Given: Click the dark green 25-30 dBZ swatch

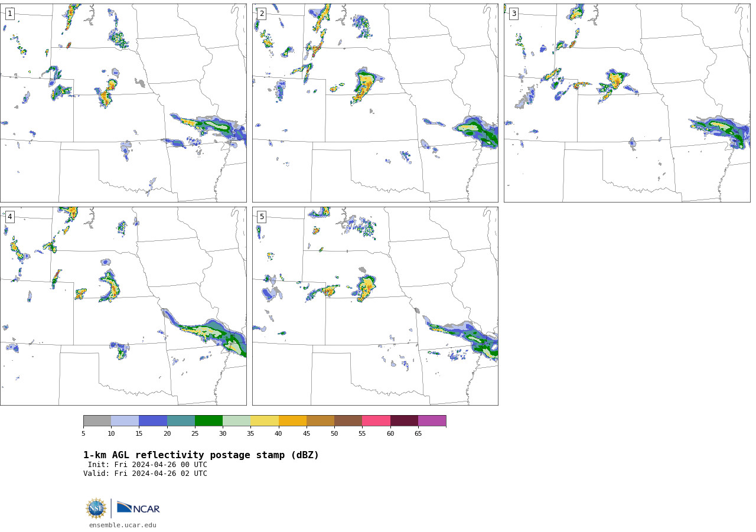Looking at the screenshot, I should coord(208,421).
